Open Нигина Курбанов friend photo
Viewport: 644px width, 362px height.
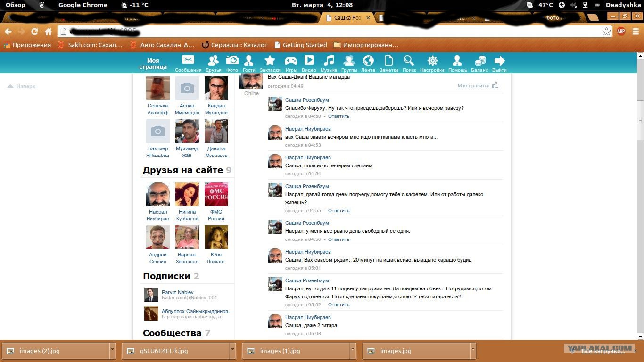[x=187, y=194]
